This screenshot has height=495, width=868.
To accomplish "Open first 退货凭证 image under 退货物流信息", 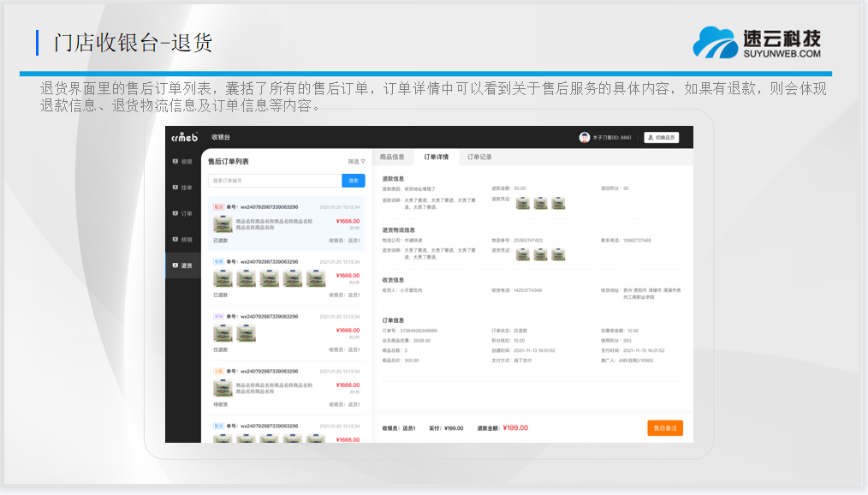I will coord(522,254).
